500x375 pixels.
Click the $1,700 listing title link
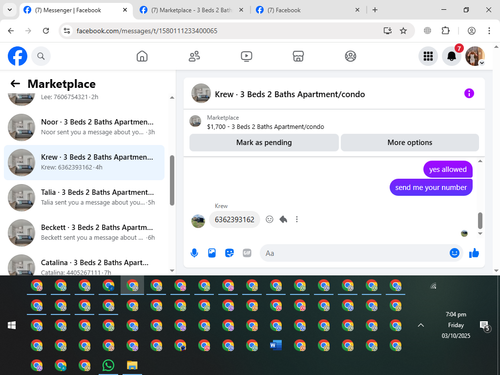265,127
